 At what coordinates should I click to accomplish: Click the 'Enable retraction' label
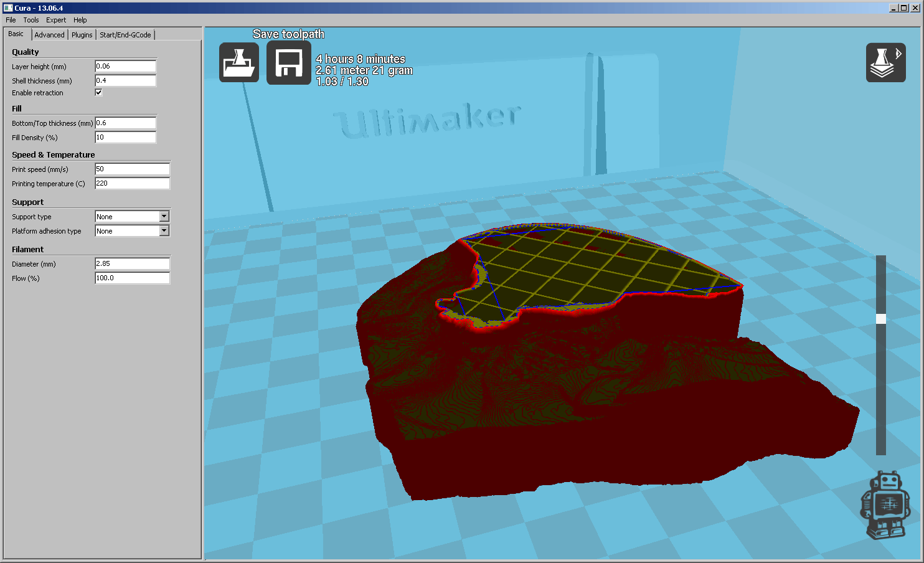(x=37, y=93)
